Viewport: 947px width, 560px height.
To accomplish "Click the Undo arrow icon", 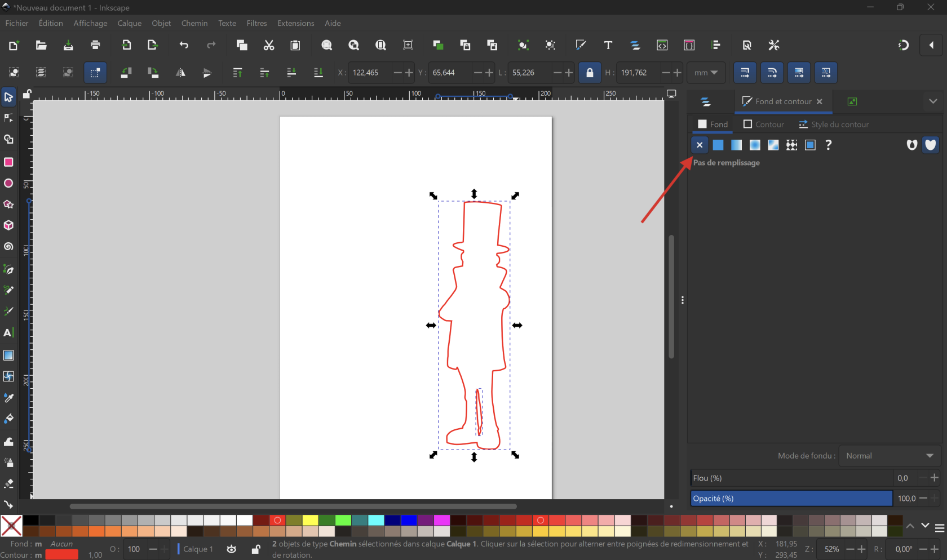I will click(x=184, y=46).
